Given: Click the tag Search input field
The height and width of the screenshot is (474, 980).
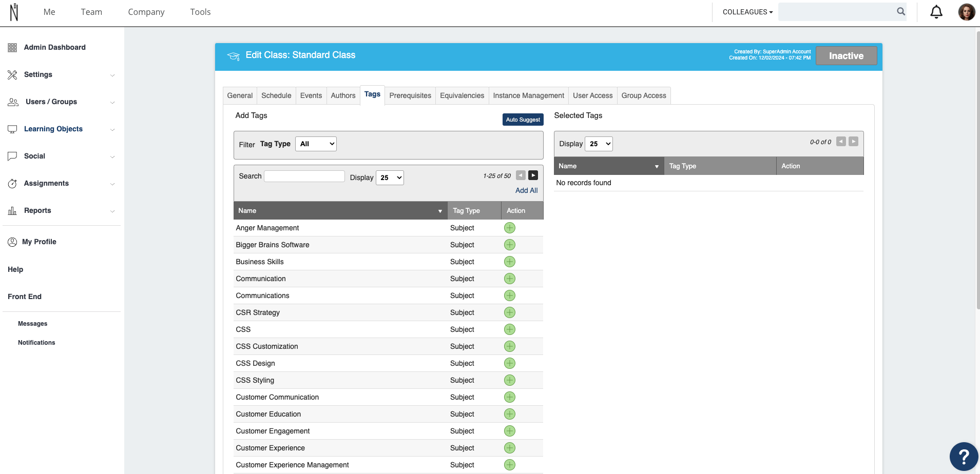Looking at the screenshot, I should click(x=304, y=176).
